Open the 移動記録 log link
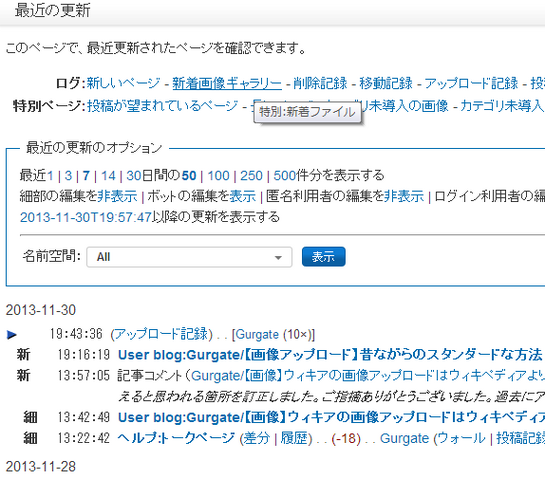Viewport: 545px width, 479px height. tap(386, 83)
